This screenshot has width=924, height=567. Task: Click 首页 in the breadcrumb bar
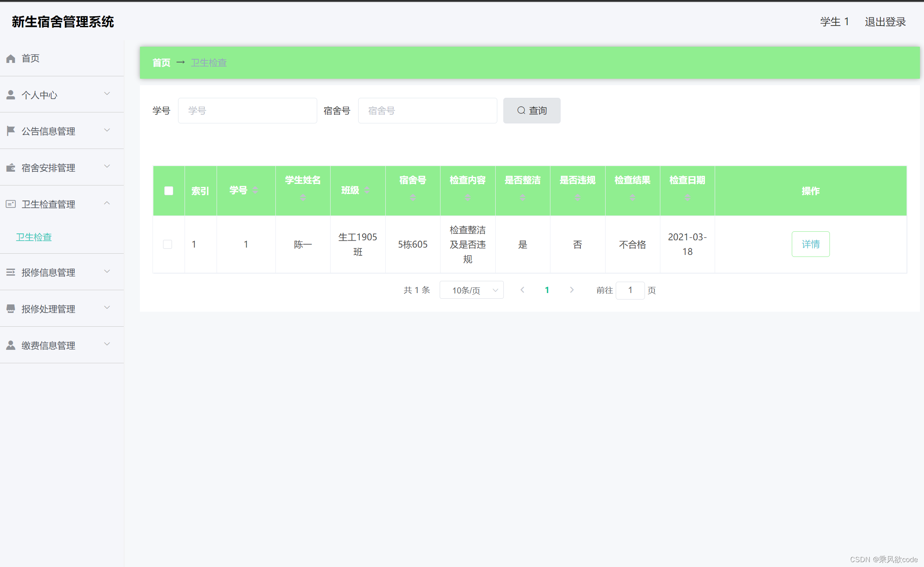(161, 63)
